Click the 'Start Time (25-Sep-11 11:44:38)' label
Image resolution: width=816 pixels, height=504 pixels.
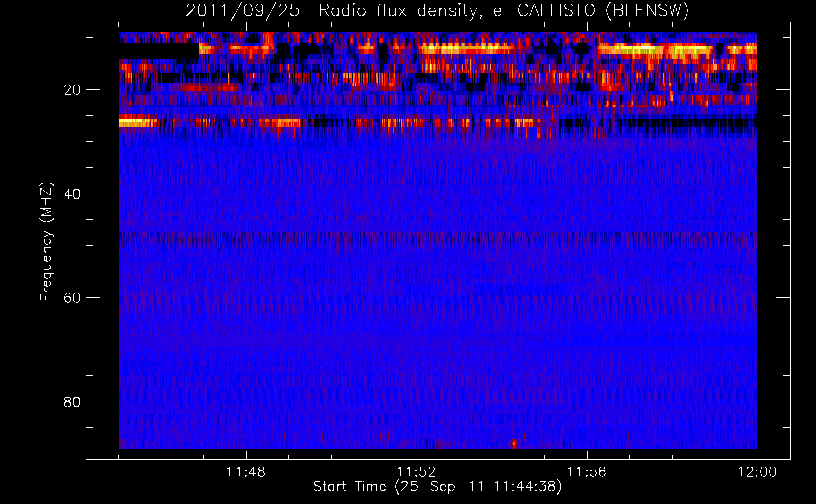[437, 487]
